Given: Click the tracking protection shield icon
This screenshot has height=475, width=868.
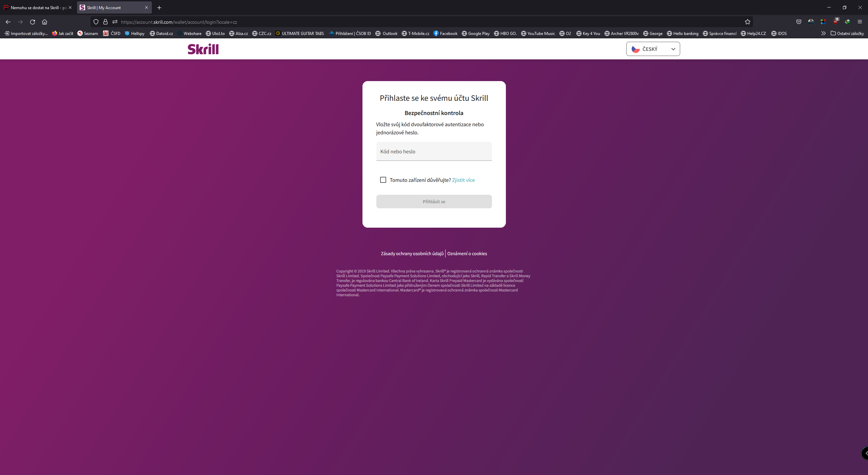Looking at the screenshot, I should coord(96,22).
